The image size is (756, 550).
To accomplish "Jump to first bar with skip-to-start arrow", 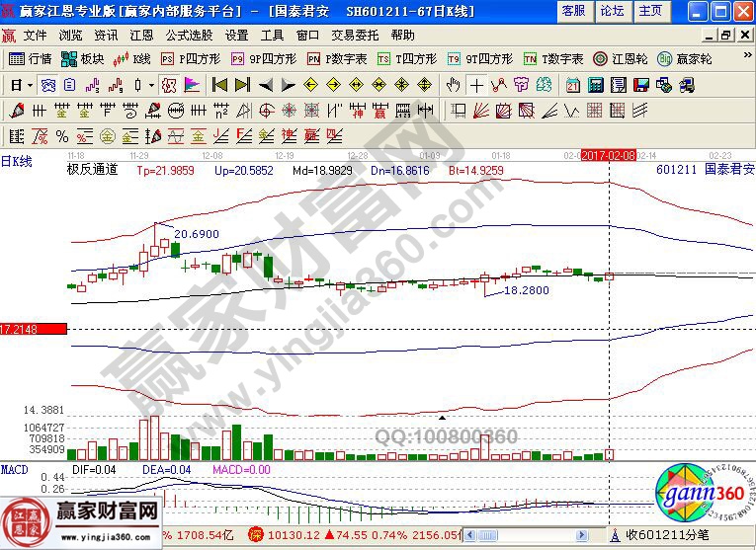I will pos(219,85).
